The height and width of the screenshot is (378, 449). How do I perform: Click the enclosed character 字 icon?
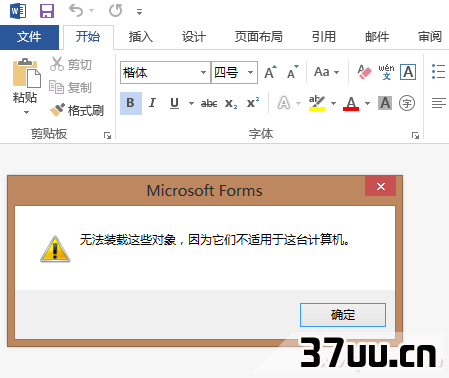pyautogui.click(x=407, y=103)
